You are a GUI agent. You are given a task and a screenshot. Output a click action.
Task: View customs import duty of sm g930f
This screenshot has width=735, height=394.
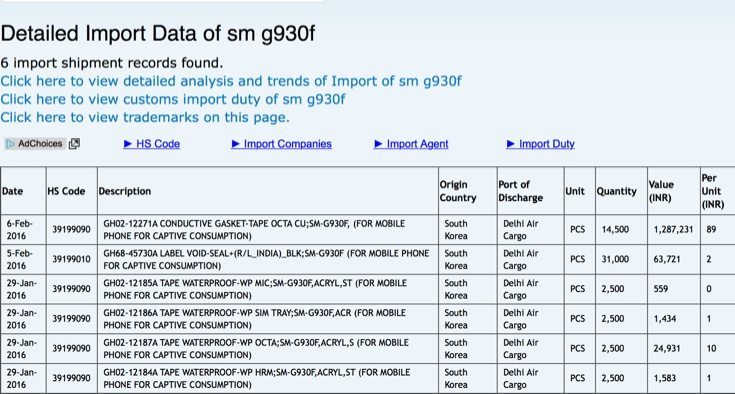coord(172,99)
